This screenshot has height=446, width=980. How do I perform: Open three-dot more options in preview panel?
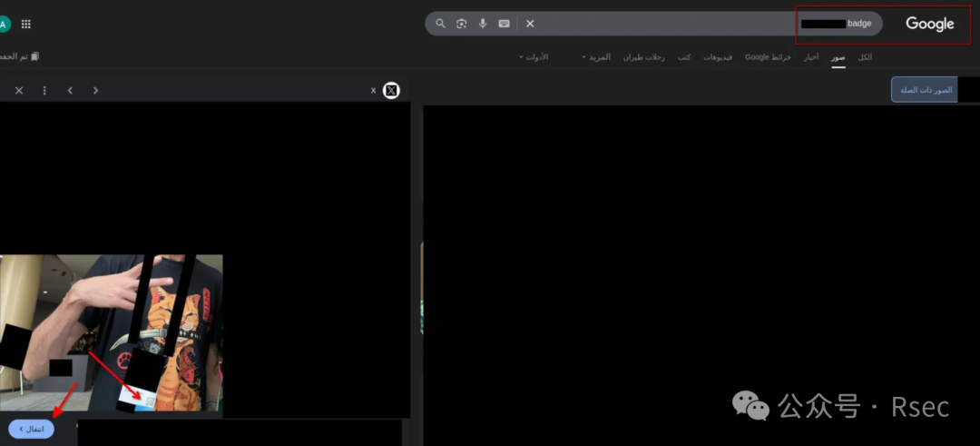coord(44,90)
